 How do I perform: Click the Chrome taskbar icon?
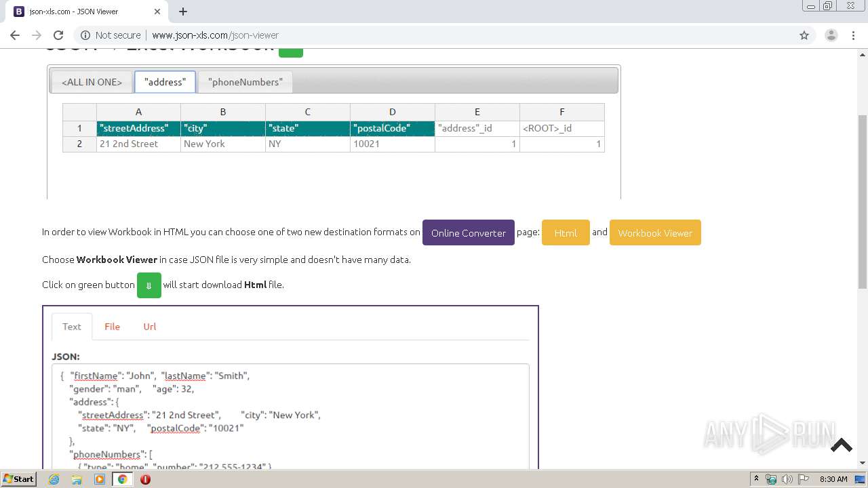(123, 479)
